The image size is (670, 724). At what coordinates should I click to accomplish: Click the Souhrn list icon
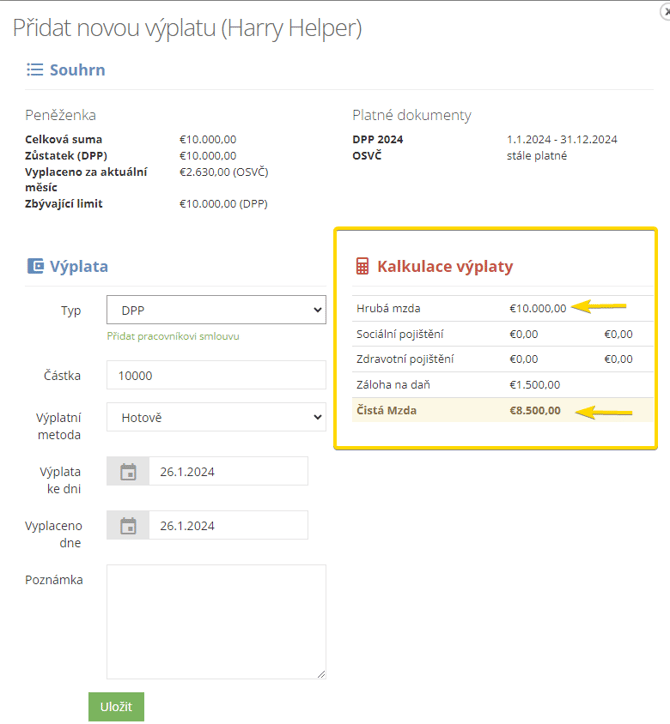(x=35, y=70)
